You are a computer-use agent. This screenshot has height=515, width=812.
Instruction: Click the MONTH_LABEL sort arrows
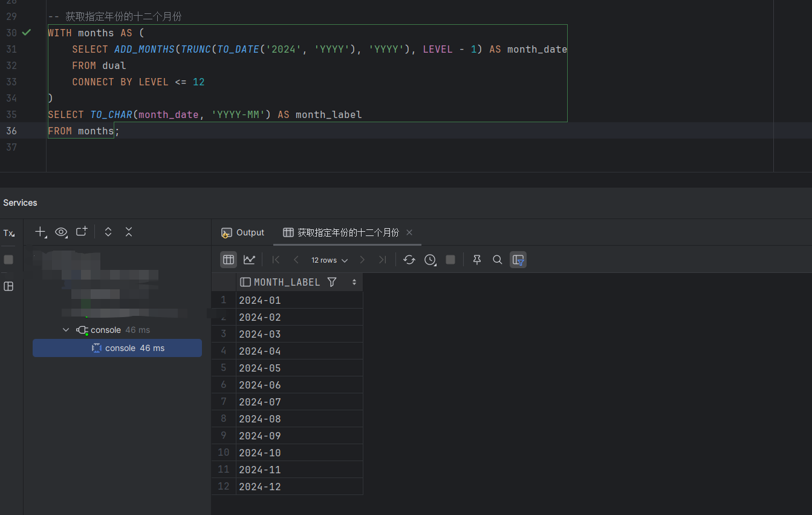(x=354, y=282)
